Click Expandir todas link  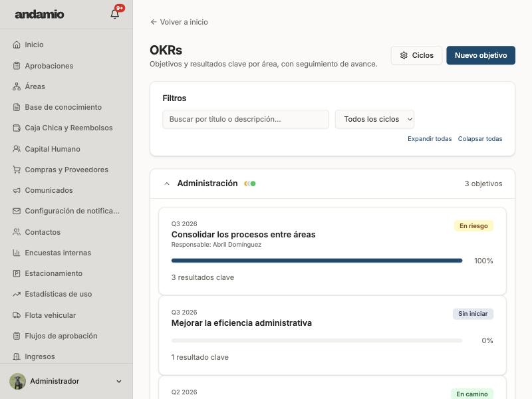pos(430,139)
